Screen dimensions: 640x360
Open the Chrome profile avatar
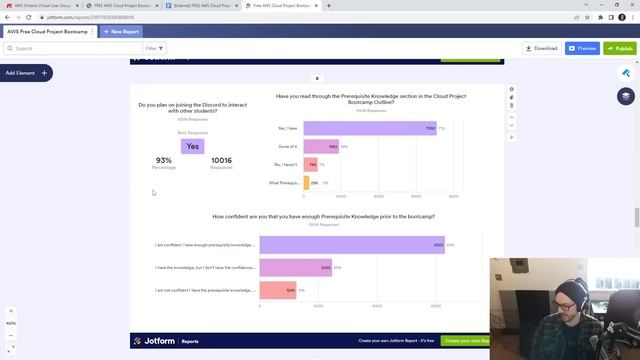click(x=622, y=17)
